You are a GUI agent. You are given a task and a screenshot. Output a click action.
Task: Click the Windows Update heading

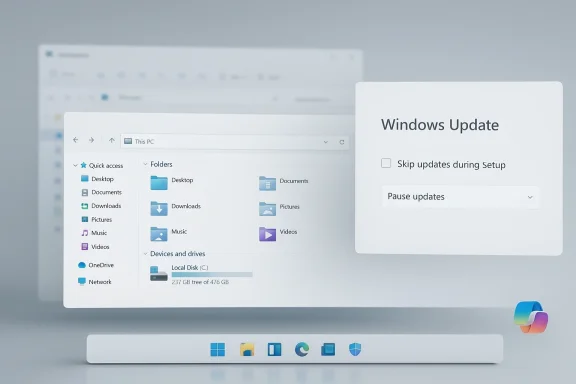click(440, 125)
